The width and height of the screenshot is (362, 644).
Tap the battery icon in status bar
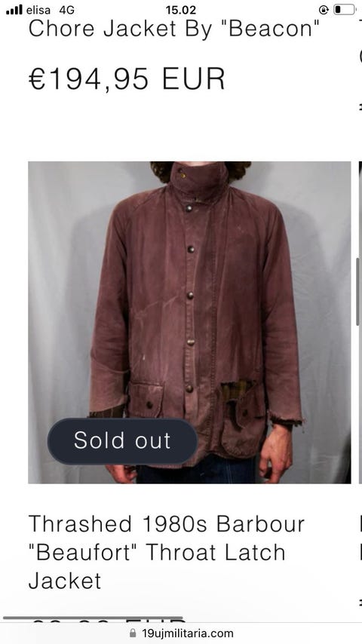[345, 10]
